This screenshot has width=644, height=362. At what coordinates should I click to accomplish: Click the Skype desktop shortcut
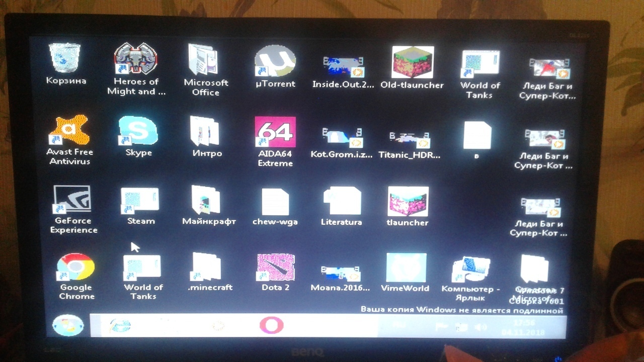coord(138,131)
